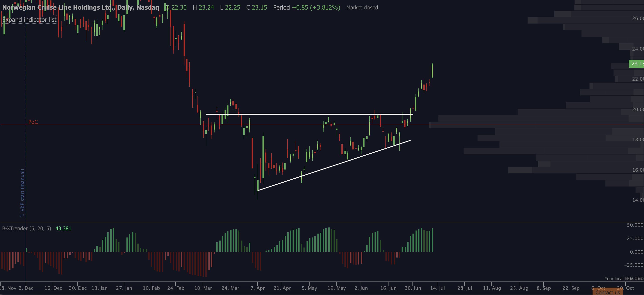Click the latest green candlestick near 23

pyautogui.click(x=432, y=70)
